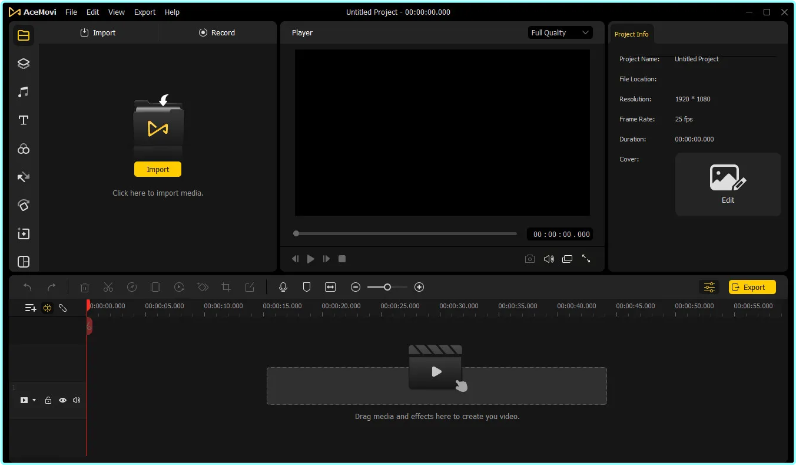Toggle the yellow timeline snapping icon
The image size is (796, 465).
coord(47,308)
